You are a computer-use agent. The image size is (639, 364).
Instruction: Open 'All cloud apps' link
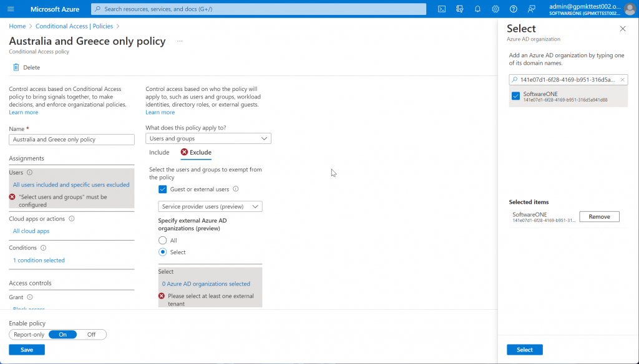pos(31,231)
